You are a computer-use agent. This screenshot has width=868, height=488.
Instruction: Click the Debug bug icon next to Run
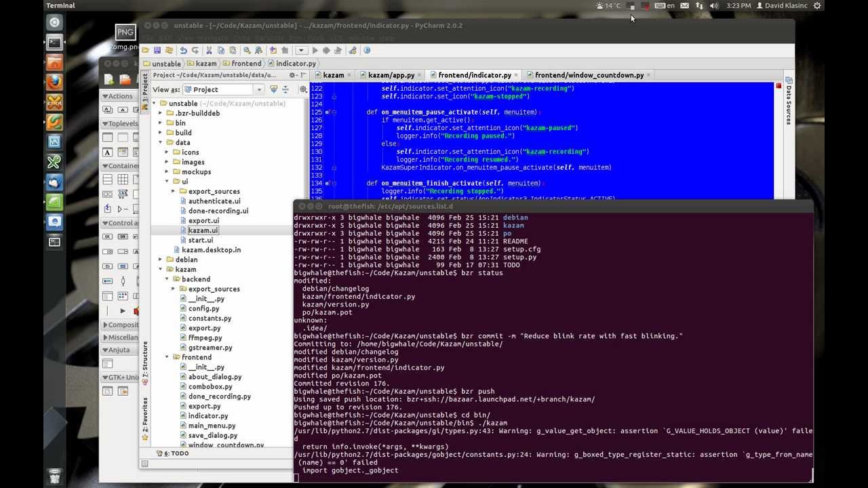pyautogui.click(x=326, y=50)
